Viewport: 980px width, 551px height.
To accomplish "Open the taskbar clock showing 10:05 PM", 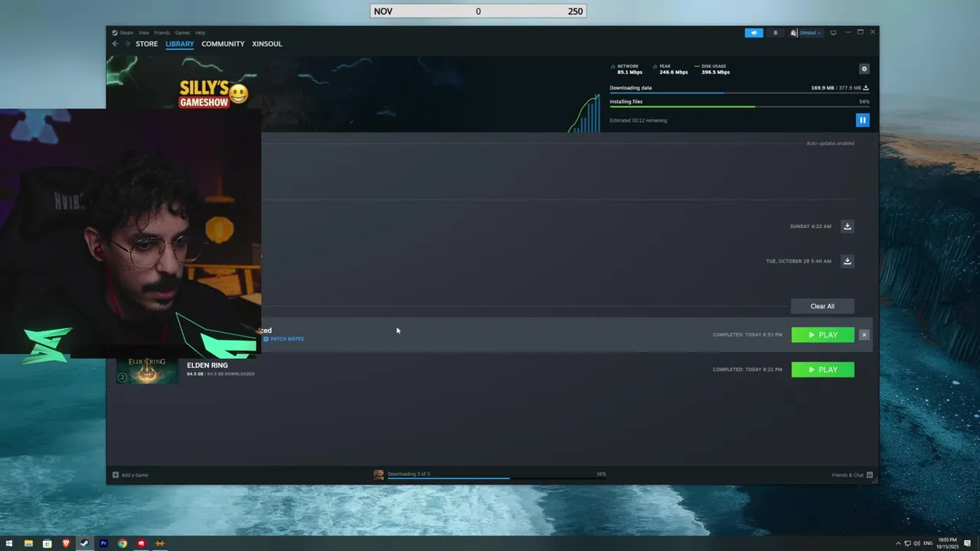I will (947, 543).
